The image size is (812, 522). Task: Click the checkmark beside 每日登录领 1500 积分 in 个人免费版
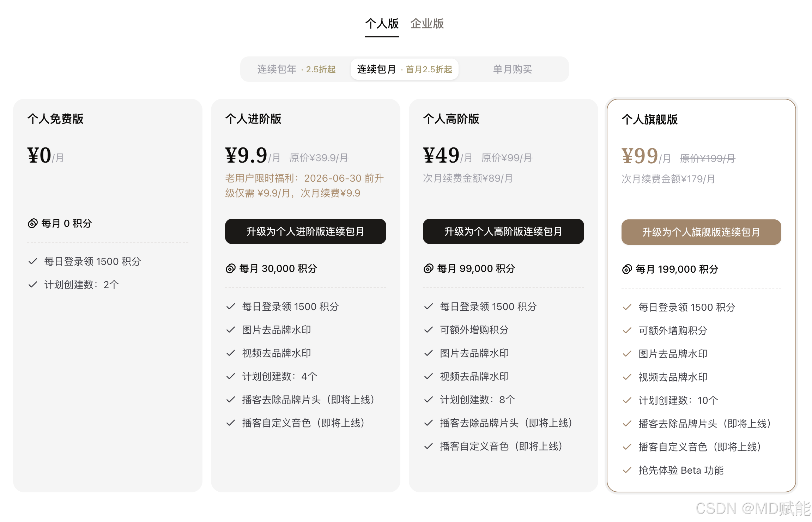click(33, 261)
